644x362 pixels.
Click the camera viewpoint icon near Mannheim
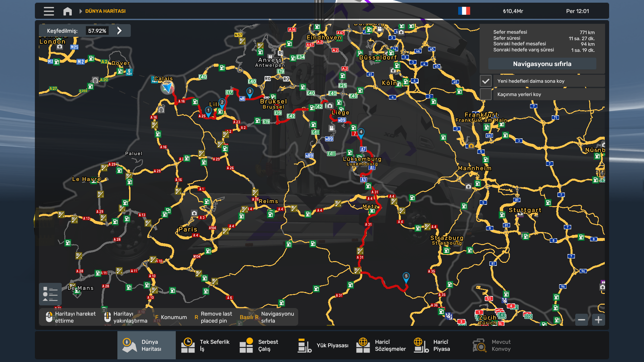[x=469, y=187]
